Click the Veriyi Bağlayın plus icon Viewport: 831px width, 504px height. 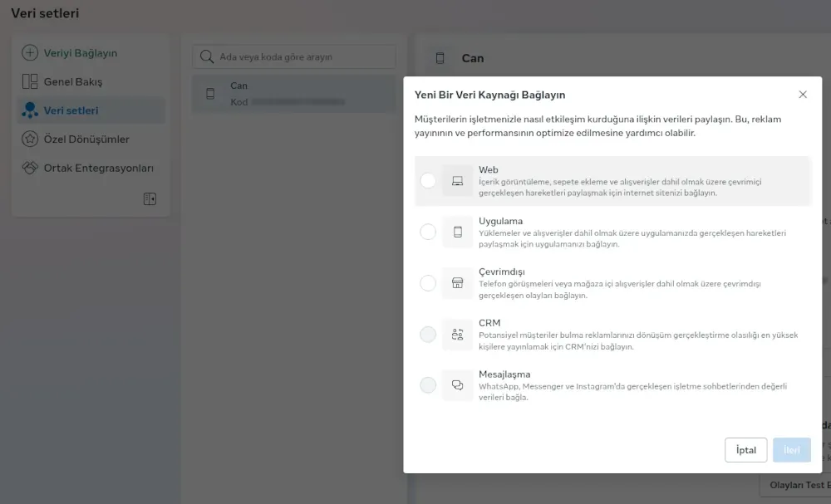coord(30,53)
